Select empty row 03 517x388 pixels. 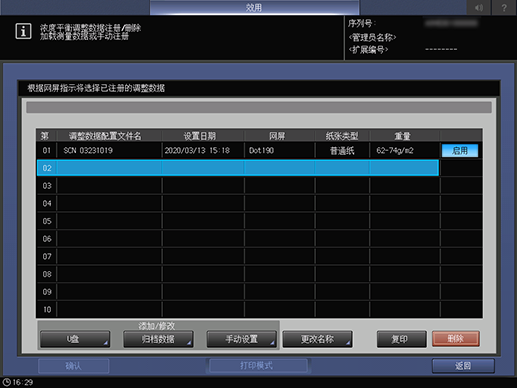(x=238, y=186)
